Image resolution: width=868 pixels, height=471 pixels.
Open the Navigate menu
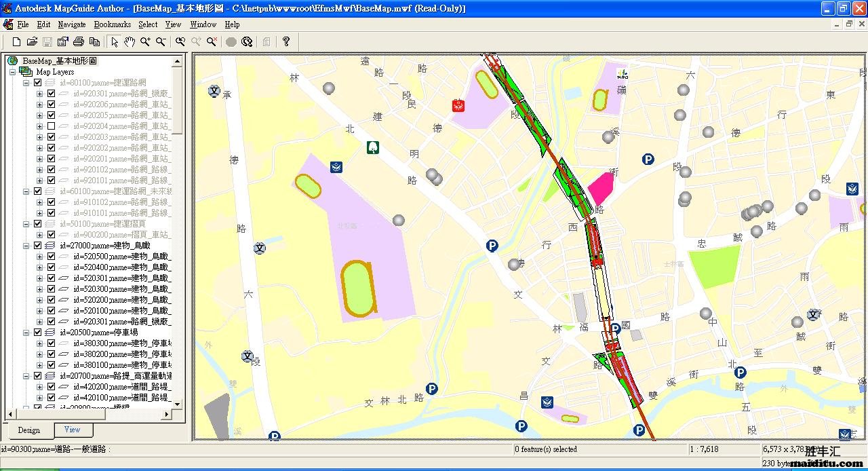coord(72,24)
